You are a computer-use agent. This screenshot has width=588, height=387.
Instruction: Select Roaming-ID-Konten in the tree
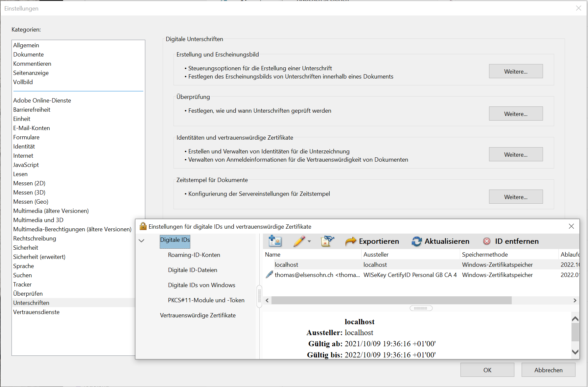[194, 255]
